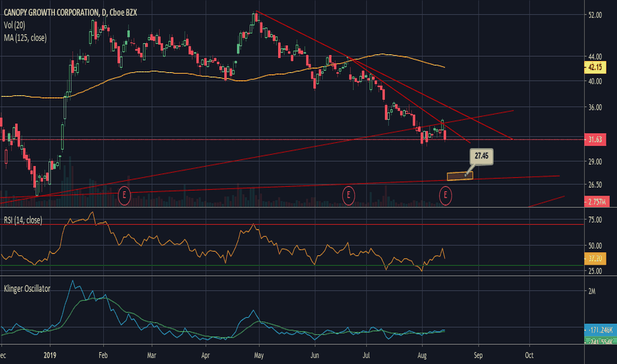Image resolution: width=617 pixels, height=364 pixels.
Task: Click the 36.00 price axis label
Action: click(x=595, y=107)
